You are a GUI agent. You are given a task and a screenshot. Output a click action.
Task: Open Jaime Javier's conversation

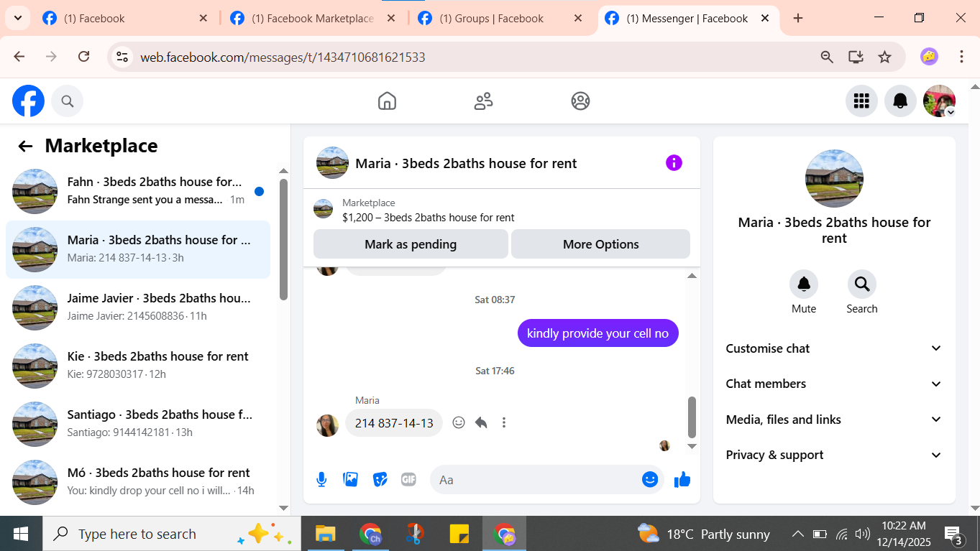pyautogui.click(x=138, y=307)
